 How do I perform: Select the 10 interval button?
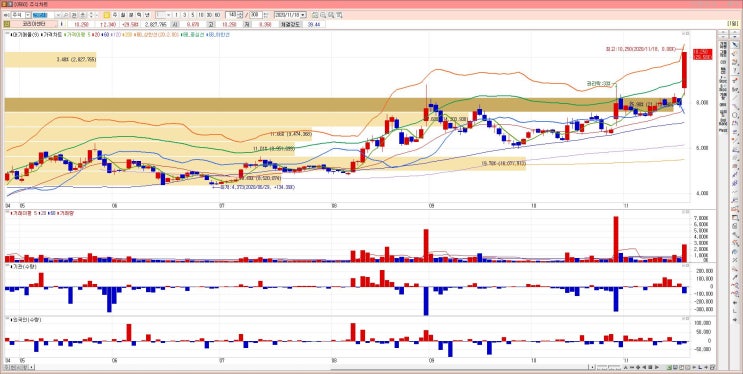click(201, 15)
